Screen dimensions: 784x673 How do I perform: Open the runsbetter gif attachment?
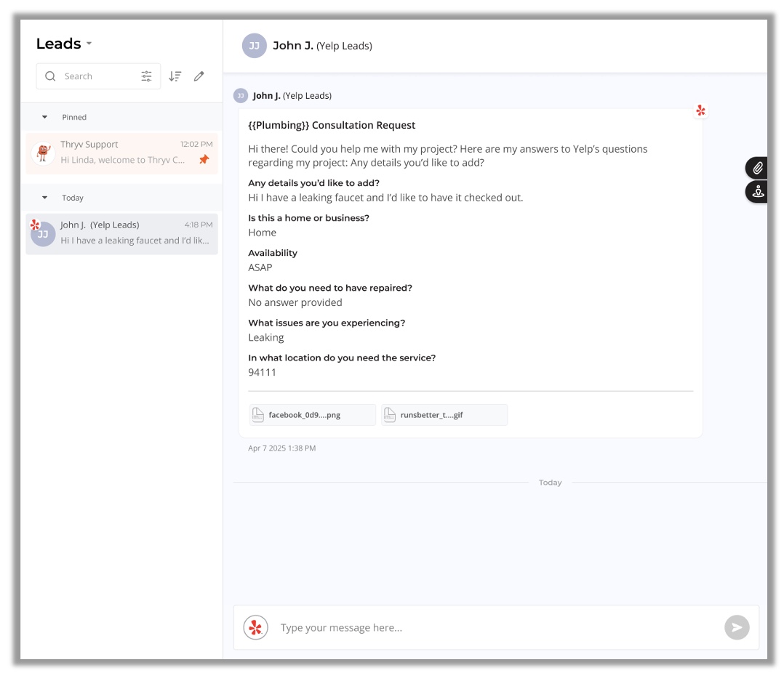pyautogui.click(x=444, y=415)
